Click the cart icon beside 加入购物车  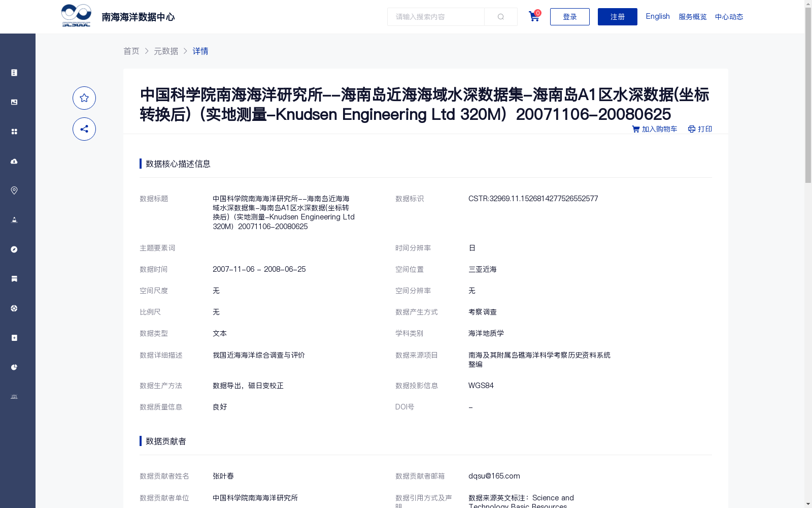click(x=636, y=129)
